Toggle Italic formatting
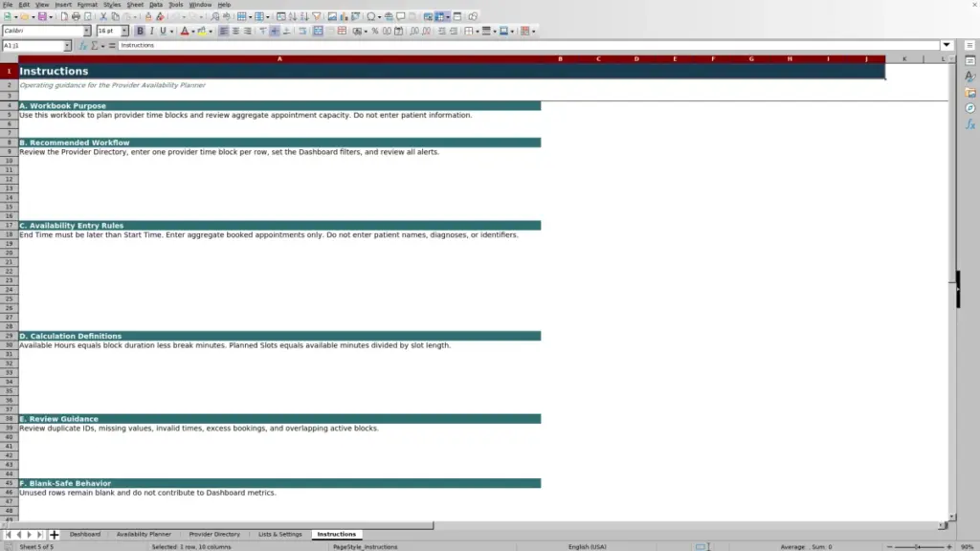The width and height of the screenshot is (980, 551). (151, 32)
